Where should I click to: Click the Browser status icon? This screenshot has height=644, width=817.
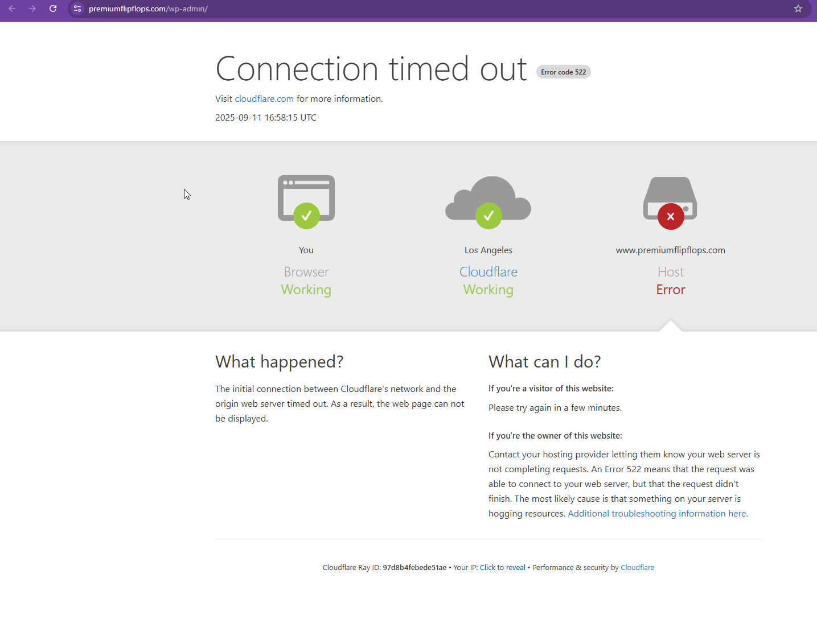pyautogui.click(x=306, y=201)
